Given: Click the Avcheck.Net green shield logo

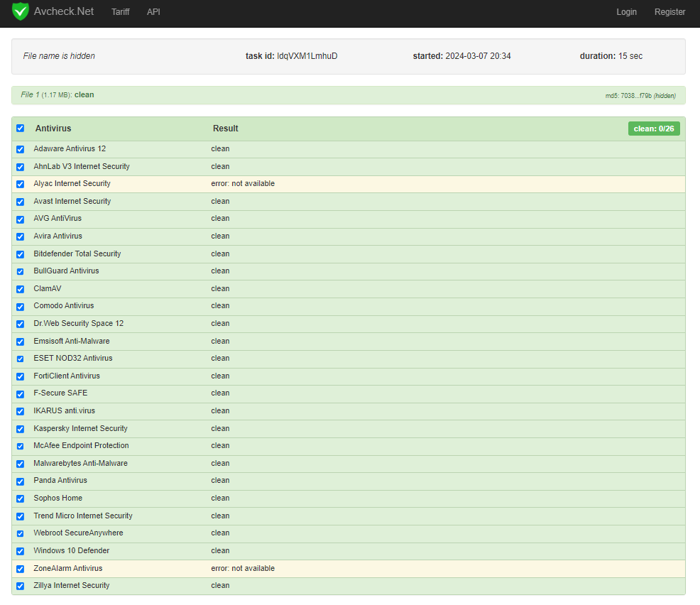Looking at the screenshot, I should pos(21,12).
